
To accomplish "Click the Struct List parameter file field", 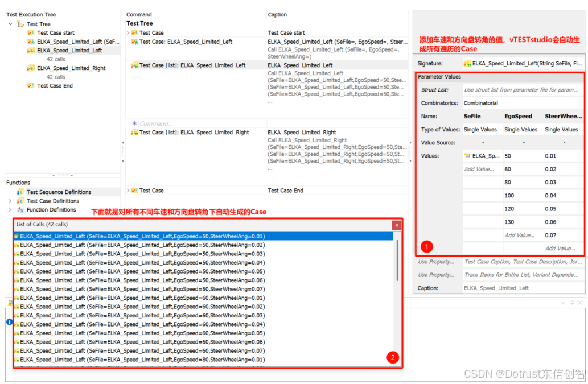I will click(523, 90).
